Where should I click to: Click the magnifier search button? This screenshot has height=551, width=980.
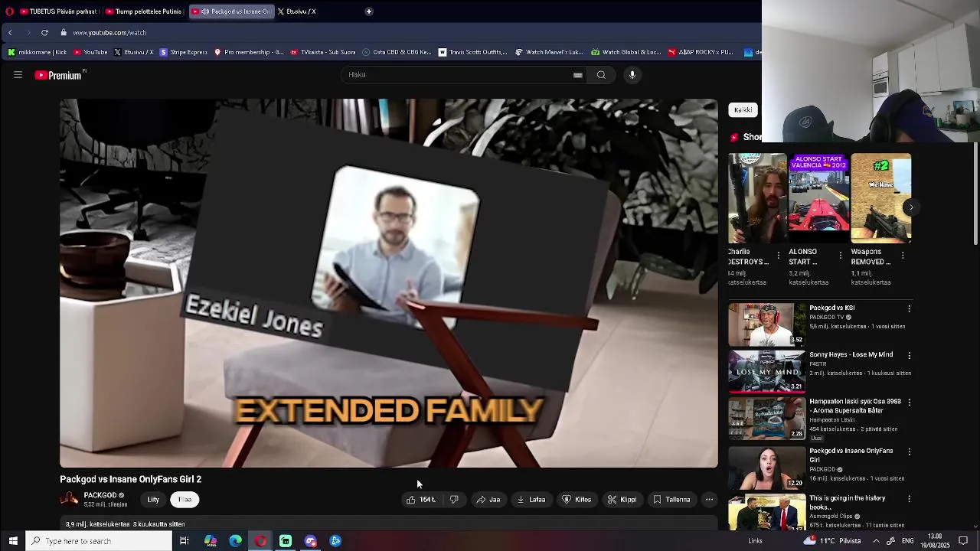[x=601, y=75]
